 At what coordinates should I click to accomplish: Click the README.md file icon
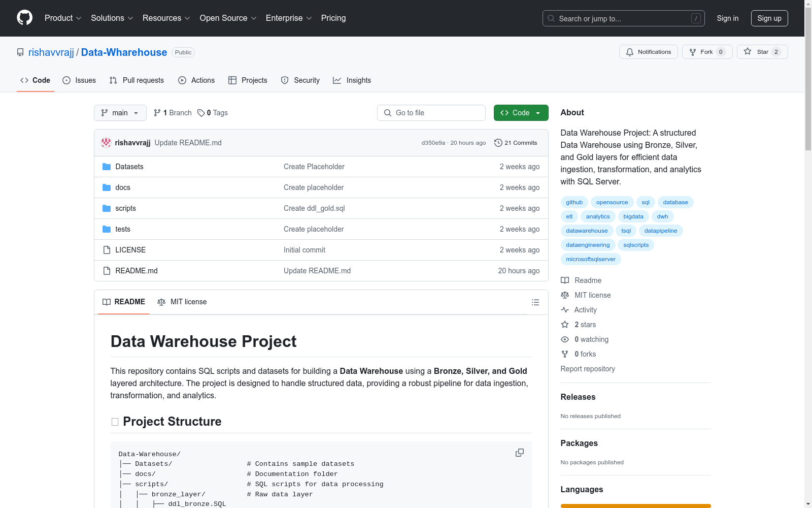click(x=107, y=271)
